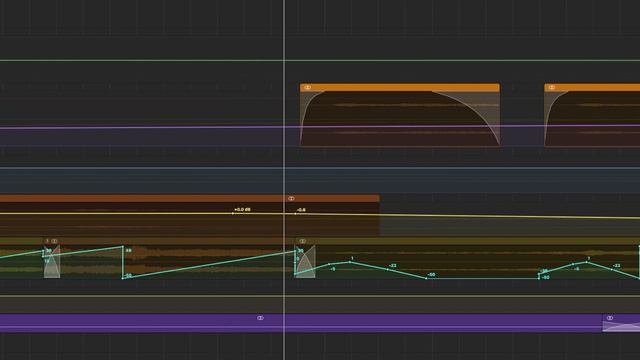Click the teal automation point labeled 38
Viewport: 640px width, 360px height.
tap(123, 247)
